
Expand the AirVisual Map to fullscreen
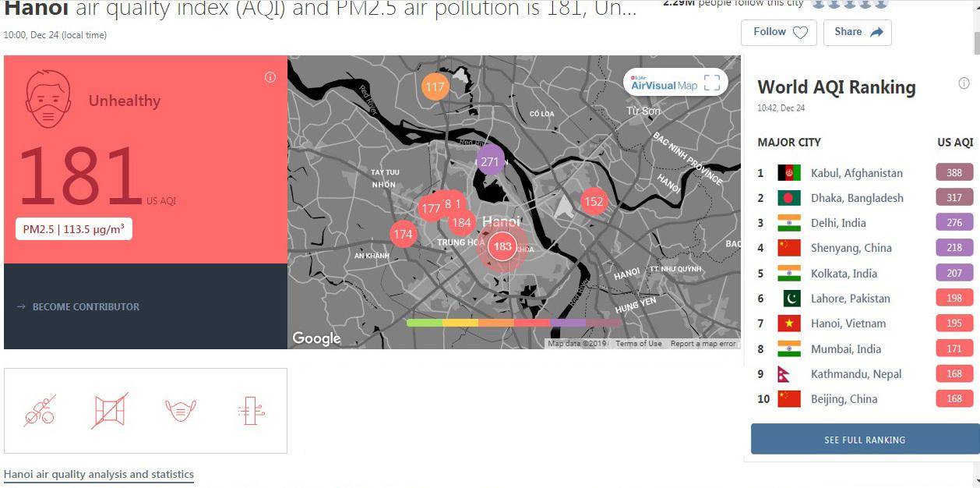tap(711, 83)
